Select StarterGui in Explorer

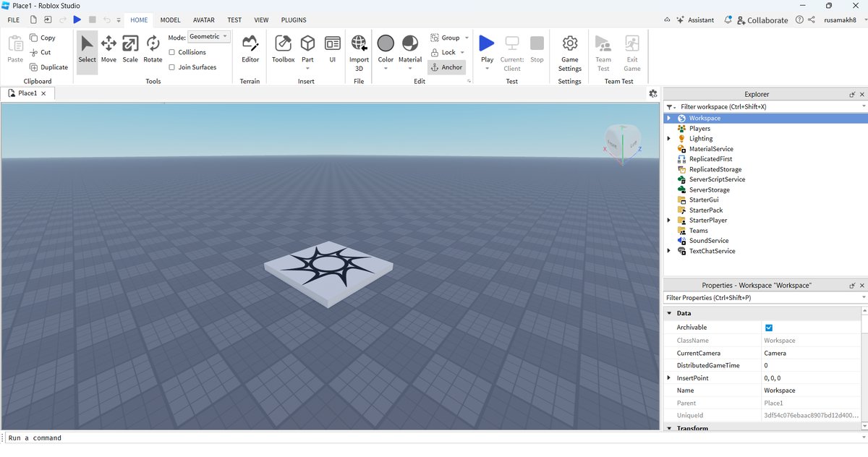pyautogui.click(x=704, y=200)
